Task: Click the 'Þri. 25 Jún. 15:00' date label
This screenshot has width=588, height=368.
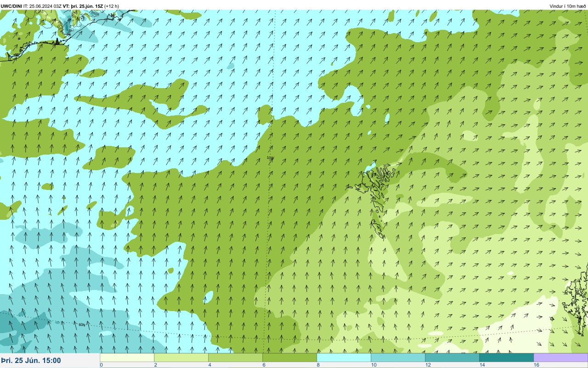Action: pos(31,361)
